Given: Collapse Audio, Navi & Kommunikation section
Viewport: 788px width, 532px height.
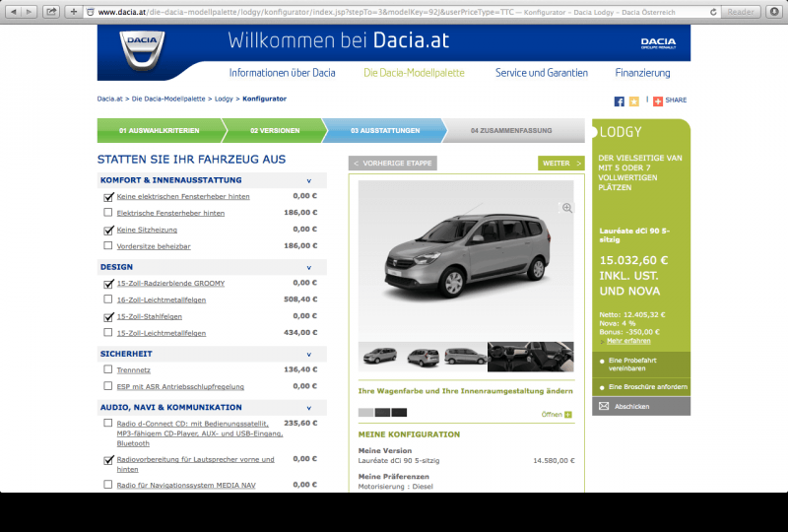Looking at the screenshot, I should point(309,408).
